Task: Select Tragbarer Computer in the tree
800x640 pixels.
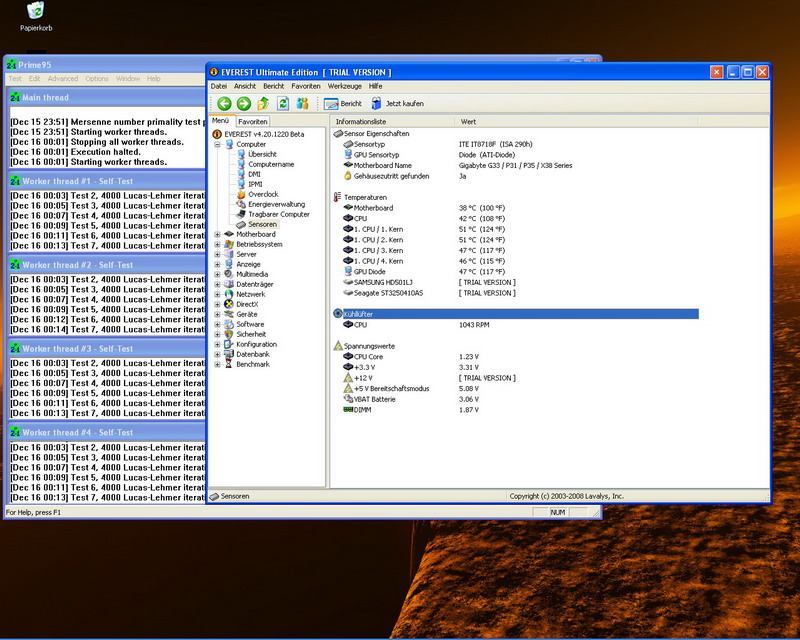Action: (279, 214)
